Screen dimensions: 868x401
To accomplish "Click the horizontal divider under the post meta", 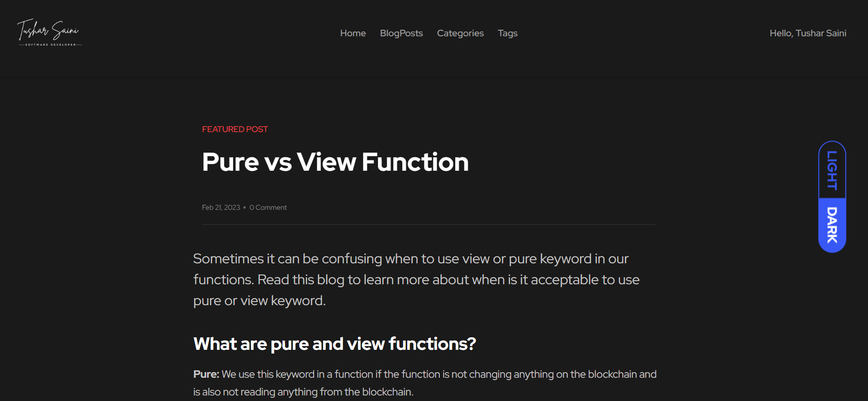I will coord(429,224).
